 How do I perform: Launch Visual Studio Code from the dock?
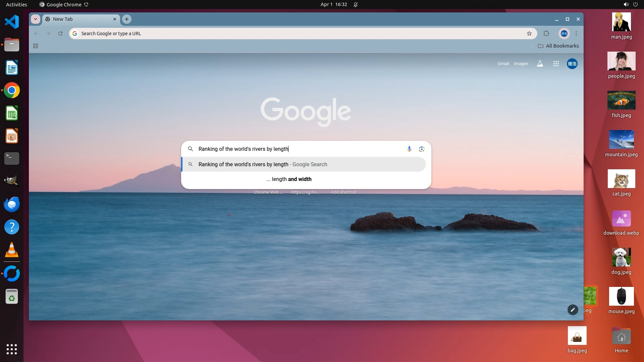point(12,22)
